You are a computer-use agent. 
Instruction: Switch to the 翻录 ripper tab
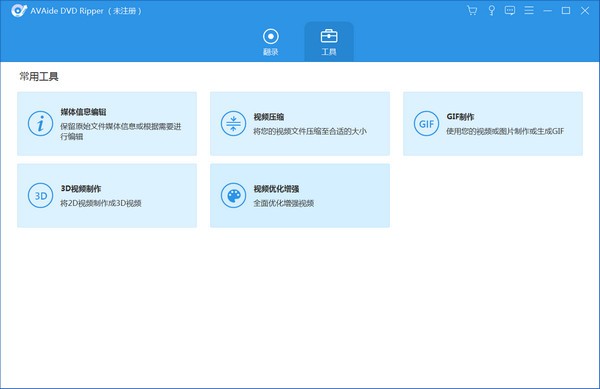point(271,42)
